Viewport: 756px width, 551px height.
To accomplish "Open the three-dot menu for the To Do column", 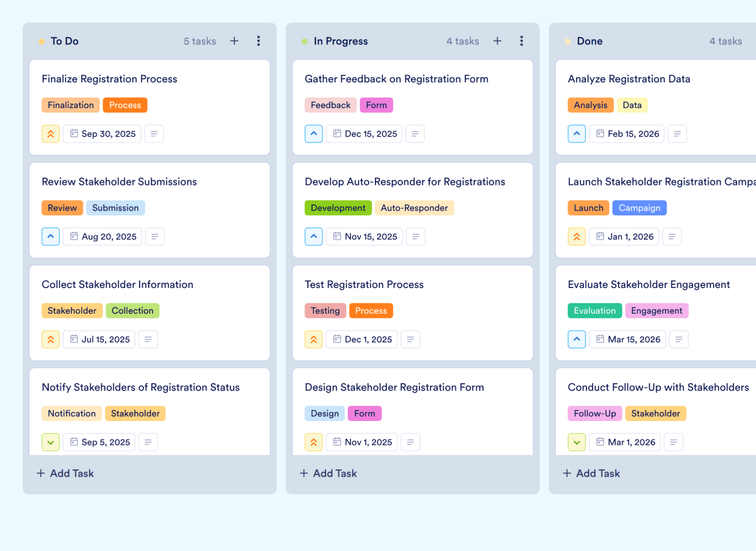I will point(259,41).
